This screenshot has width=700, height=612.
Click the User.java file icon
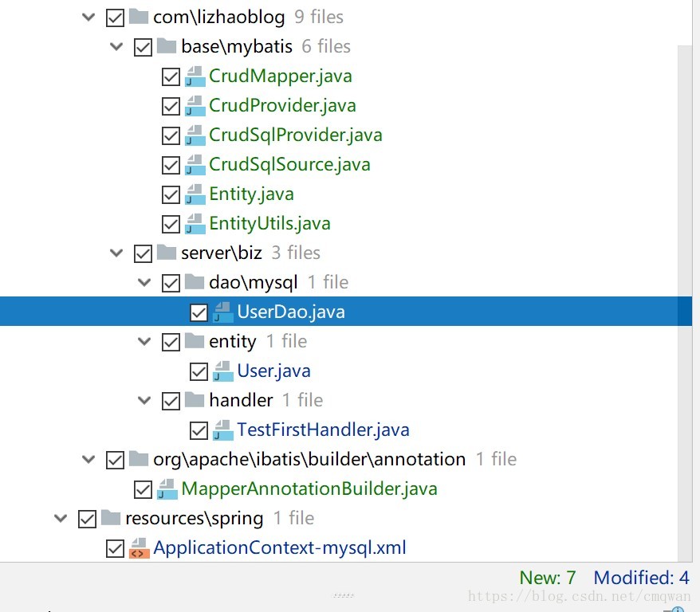pyautogui.click(x=222, y=372)
